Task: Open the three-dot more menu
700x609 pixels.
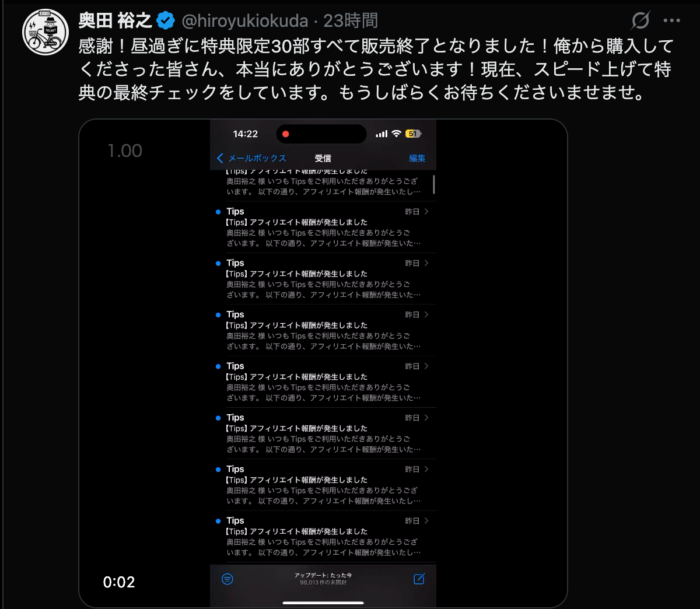Action: 672,21
